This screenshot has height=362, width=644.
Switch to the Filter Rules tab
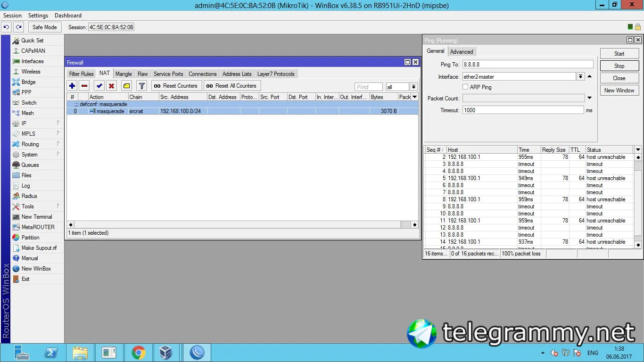tap(81, 74)
